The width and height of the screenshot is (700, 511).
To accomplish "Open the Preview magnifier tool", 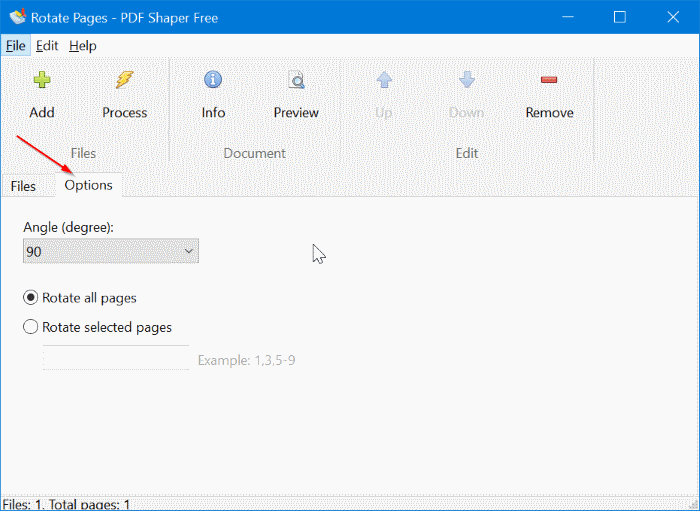I will (x=296, y=80).
